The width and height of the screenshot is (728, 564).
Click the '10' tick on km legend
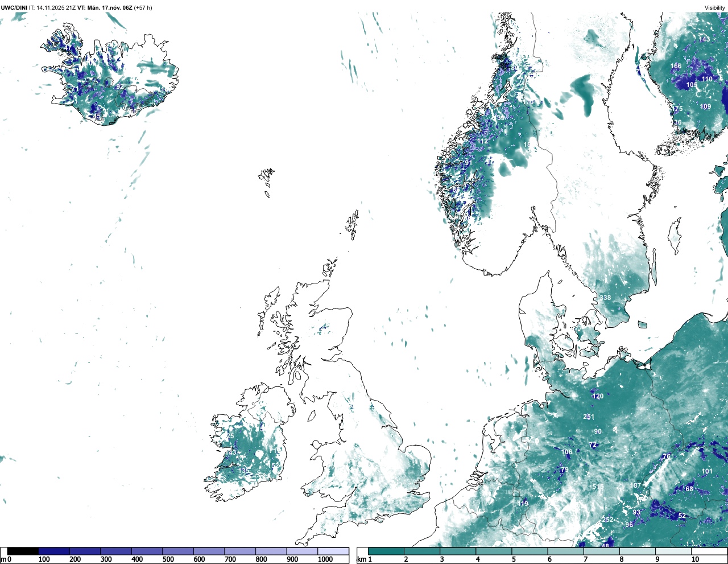(695, 559)
